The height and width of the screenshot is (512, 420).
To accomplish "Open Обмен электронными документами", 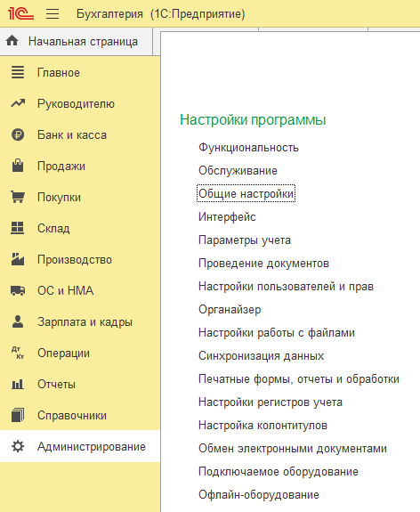I will click(x=293, y=449).
